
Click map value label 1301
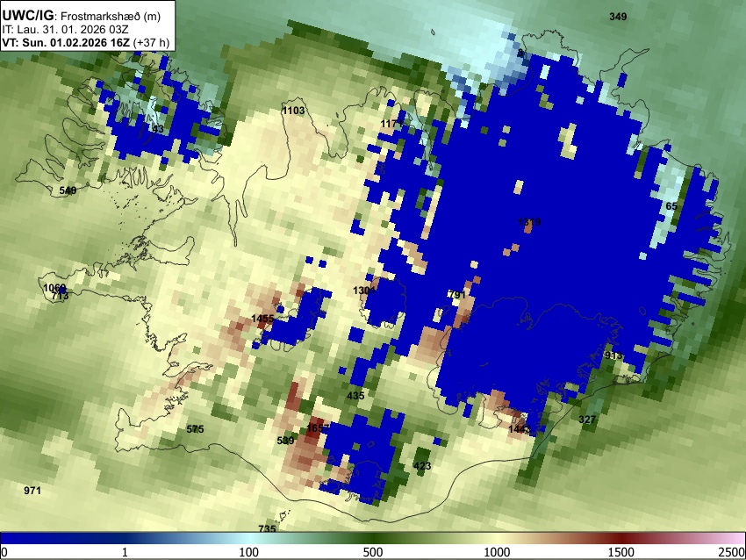click(364, 291)
